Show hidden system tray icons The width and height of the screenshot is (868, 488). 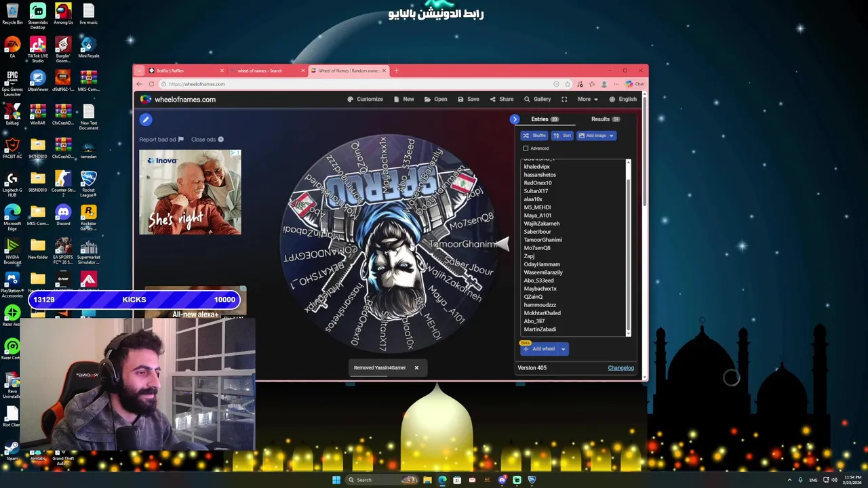pos(789,480)
